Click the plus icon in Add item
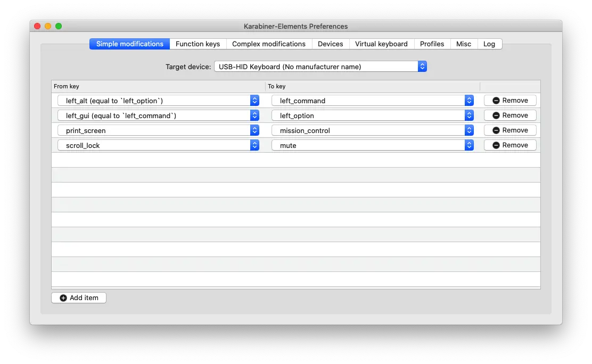Image resolution: width=592 pixels, height=364 pixels. click(63, 298)
